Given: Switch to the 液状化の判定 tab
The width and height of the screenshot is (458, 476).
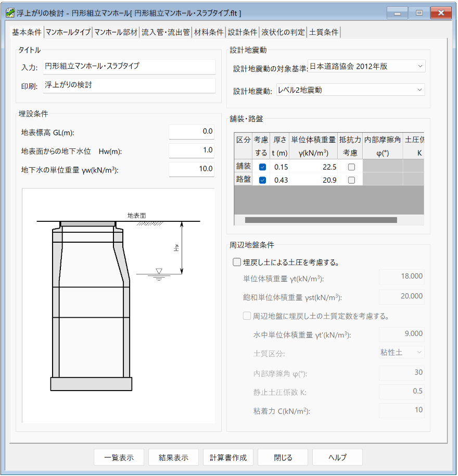Looking at the screenshot, I should pyautogui.click(x=283, y=32).
